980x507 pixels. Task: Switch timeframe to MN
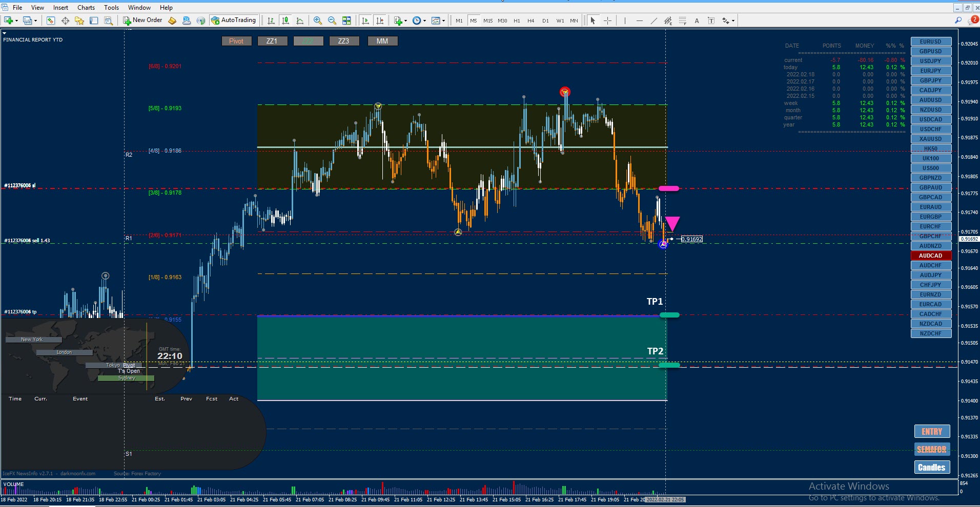click(x=574, y=20)
